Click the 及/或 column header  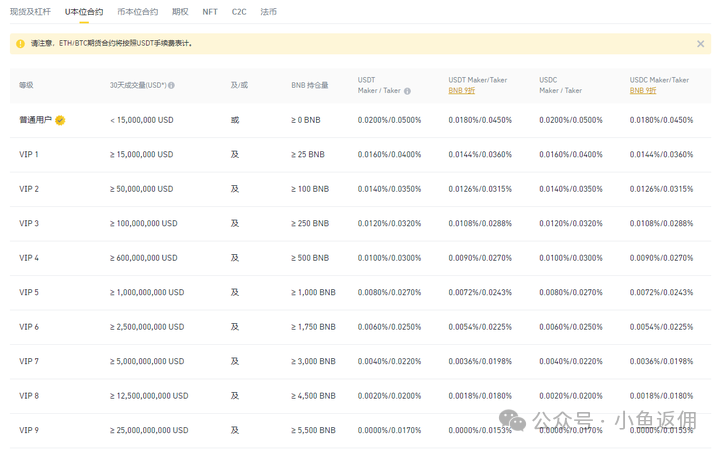239,85
